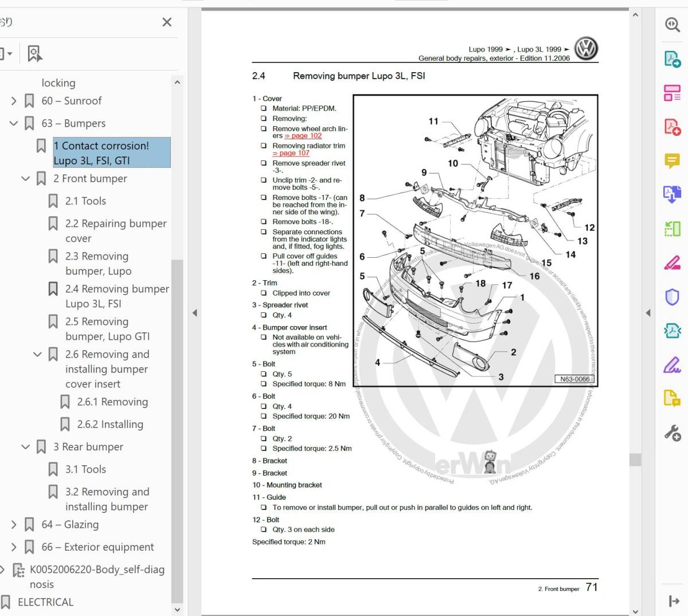Select bookmark 3.1 Tools
688x616 pixels.
point(86,469)
